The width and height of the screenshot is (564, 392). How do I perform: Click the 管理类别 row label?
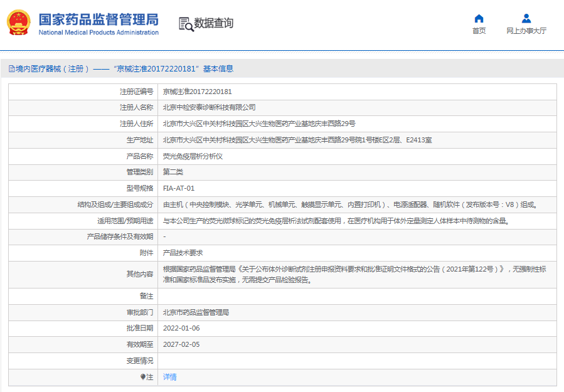coord(139,172)
